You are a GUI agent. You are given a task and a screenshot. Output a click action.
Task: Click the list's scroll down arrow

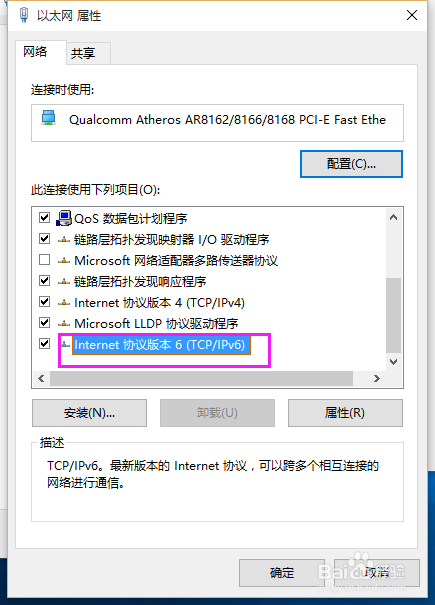click(393, 362)
